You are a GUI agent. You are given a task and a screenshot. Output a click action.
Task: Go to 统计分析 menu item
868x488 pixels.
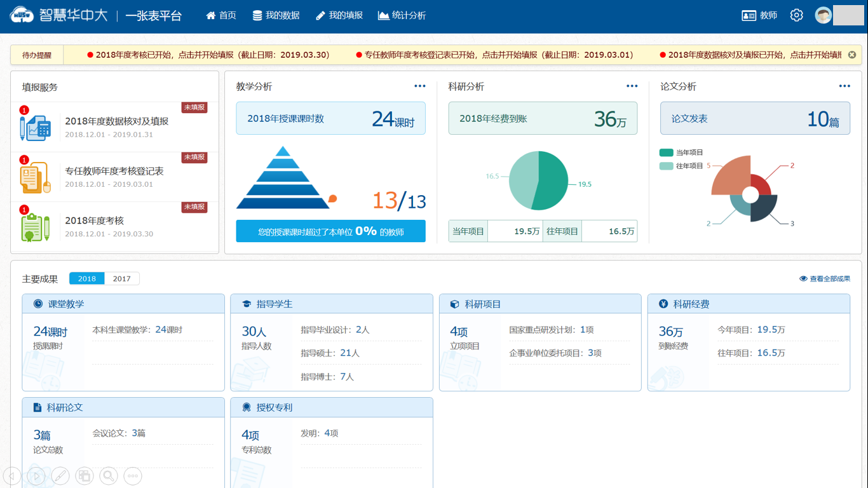(402, 15)
